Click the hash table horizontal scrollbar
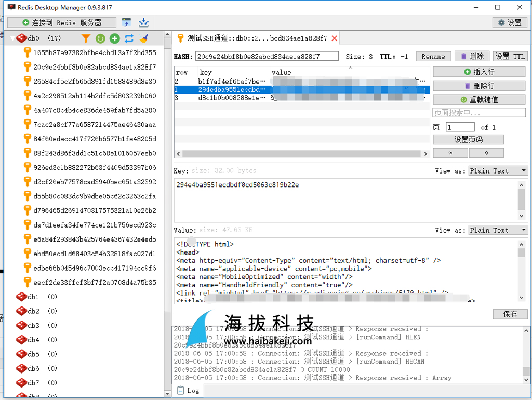Image resolution: width=532 pixels, height=400 pixels. coord(302,154)
